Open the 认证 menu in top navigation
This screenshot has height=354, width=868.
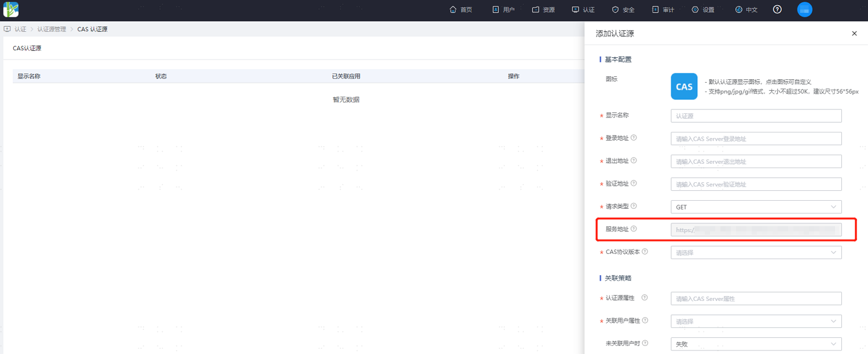tap(583, 10)
